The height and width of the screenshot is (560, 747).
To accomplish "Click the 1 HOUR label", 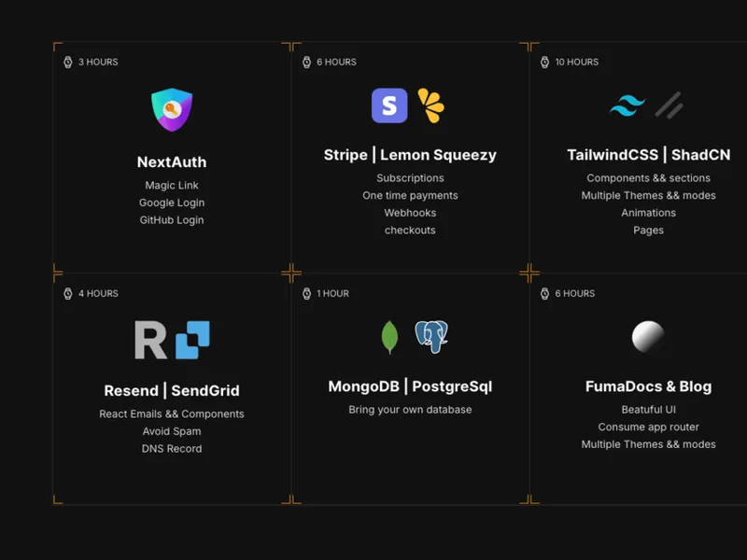I will [x=333, y=293].
